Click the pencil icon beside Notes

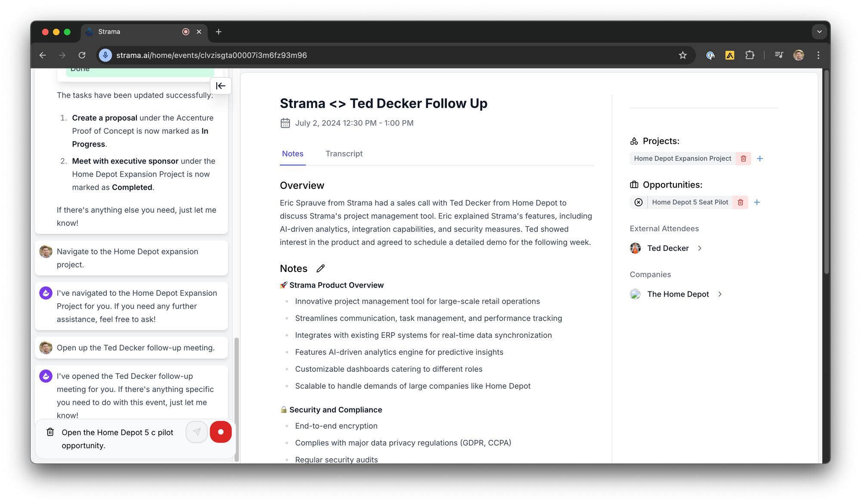(321, 269)
